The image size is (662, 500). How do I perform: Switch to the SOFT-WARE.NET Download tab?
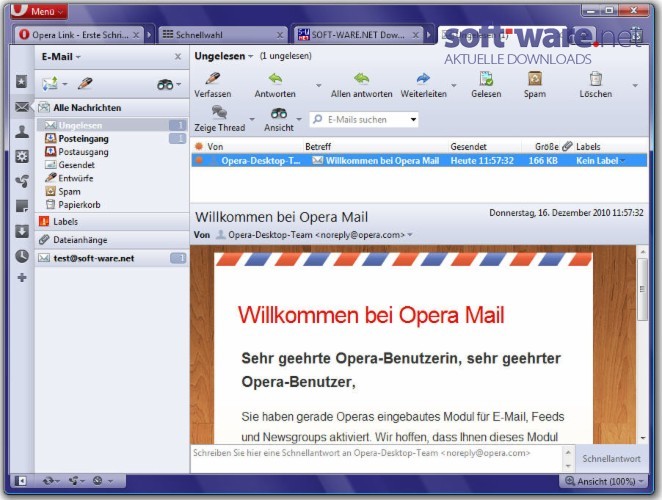point(358,35)
